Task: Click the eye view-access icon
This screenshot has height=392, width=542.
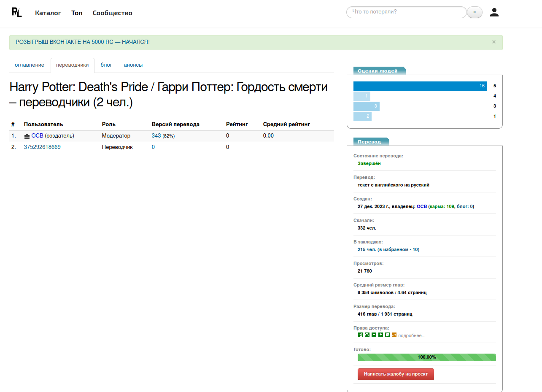Action: (x=367, y=335)
